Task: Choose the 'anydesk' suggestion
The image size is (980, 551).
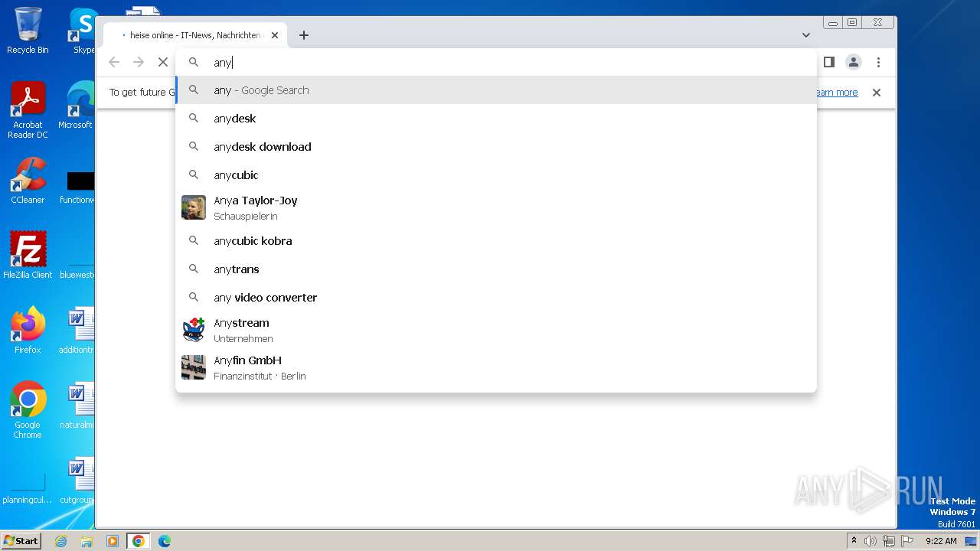Action: tap(496, 119)
